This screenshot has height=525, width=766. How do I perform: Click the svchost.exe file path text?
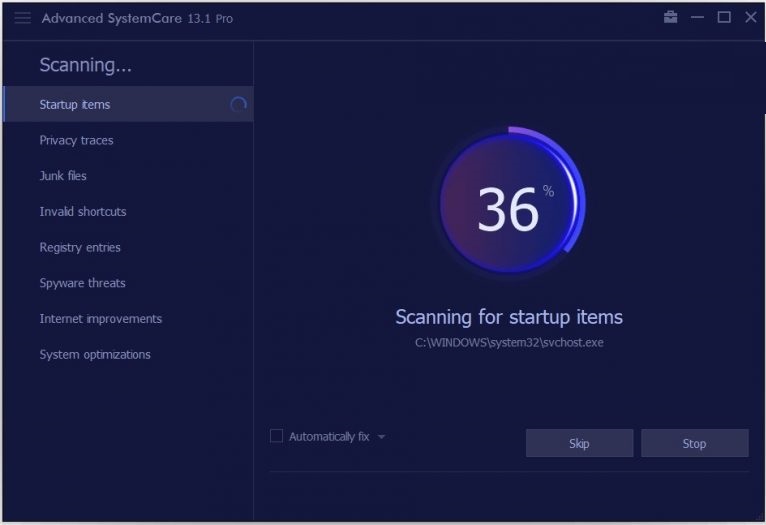coord(509,343)
